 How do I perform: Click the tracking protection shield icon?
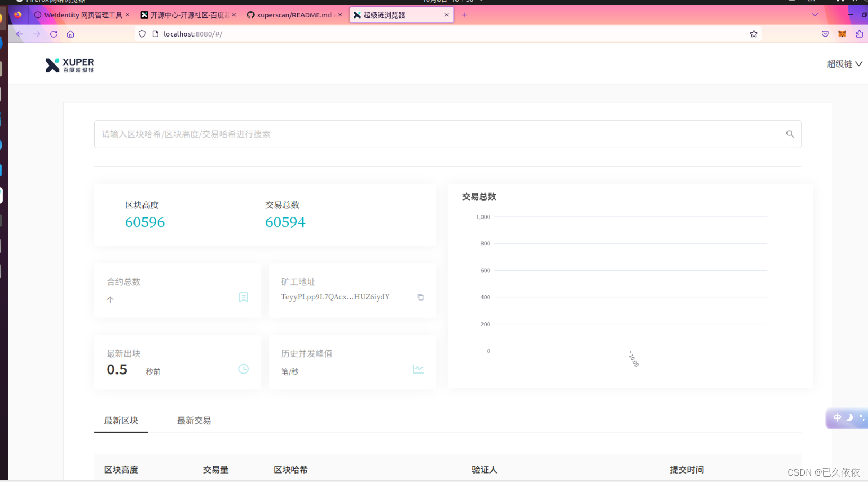tap(142, 34)
